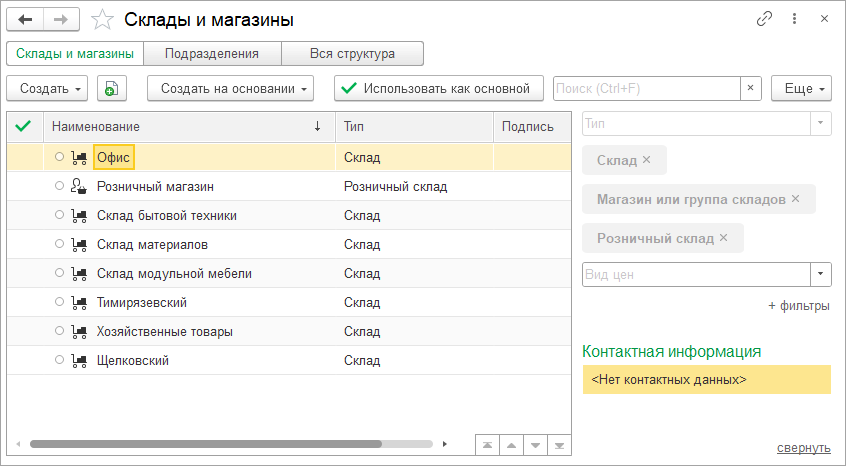Jump to the first row of the list

click(485, 444)
